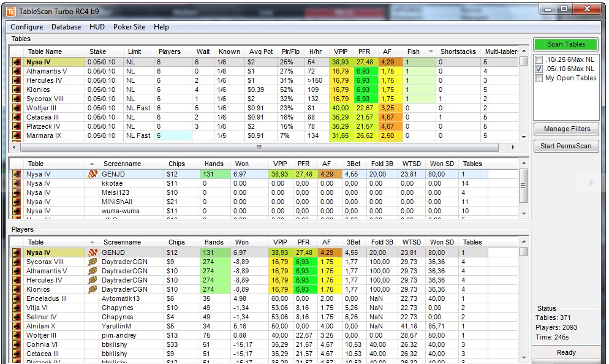The width and height of the screenshot is (609, 364).
Task: Expand the right side panel chevron
Action: (589, 182)
